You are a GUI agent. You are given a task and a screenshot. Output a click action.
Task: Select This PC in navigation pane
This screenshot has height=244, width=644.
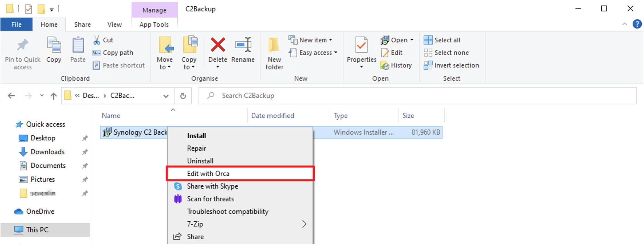click(45, 230)
